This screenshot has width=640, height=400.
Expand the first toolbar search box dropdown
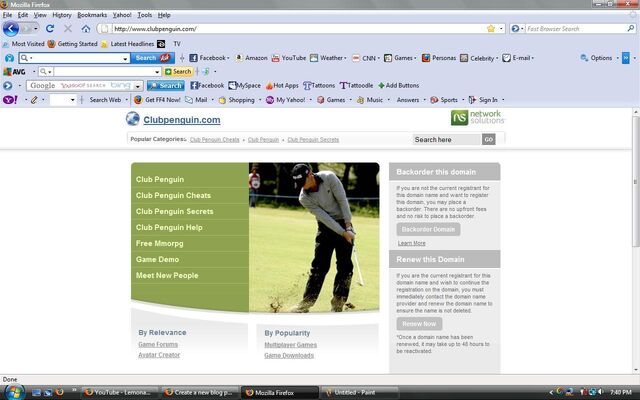click(x=125, y=58)
